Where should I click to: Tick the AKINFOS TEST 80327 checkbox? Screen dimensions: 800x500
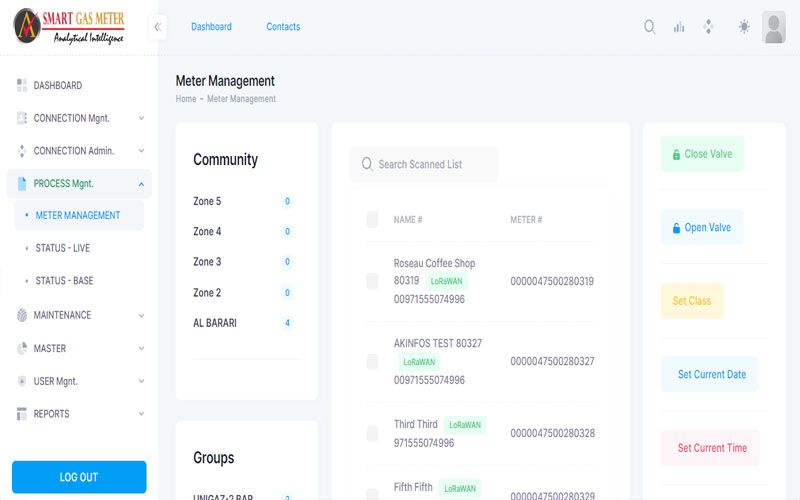click(372, 361)
